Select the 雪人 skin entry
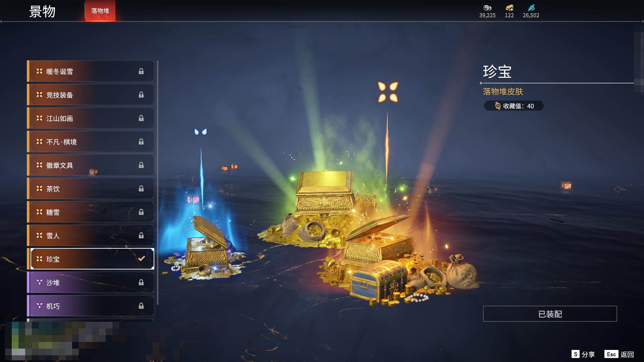This screenshot has height=362, width=644. (x=91, y=235)
